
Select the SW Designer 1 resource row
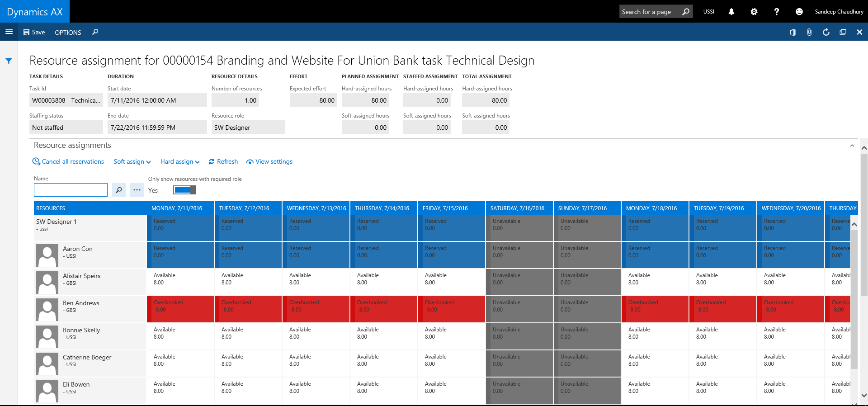point(90,227)
